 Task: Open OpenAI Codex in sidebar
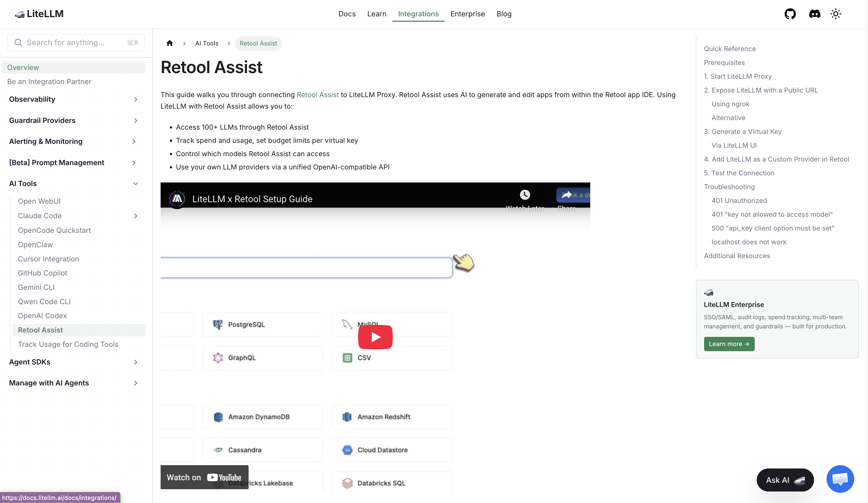tap(42, 316)
